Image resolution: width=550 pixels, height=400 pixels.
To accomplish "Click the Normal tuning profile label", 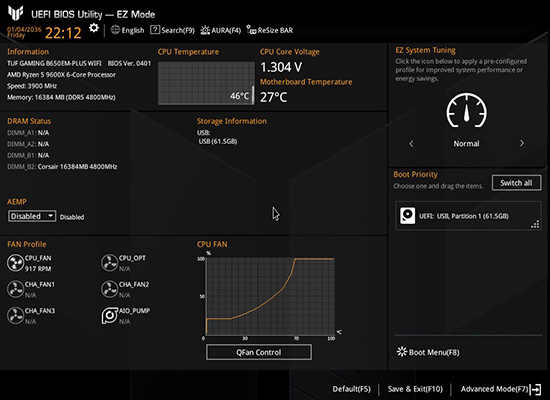I will [466, 144].
